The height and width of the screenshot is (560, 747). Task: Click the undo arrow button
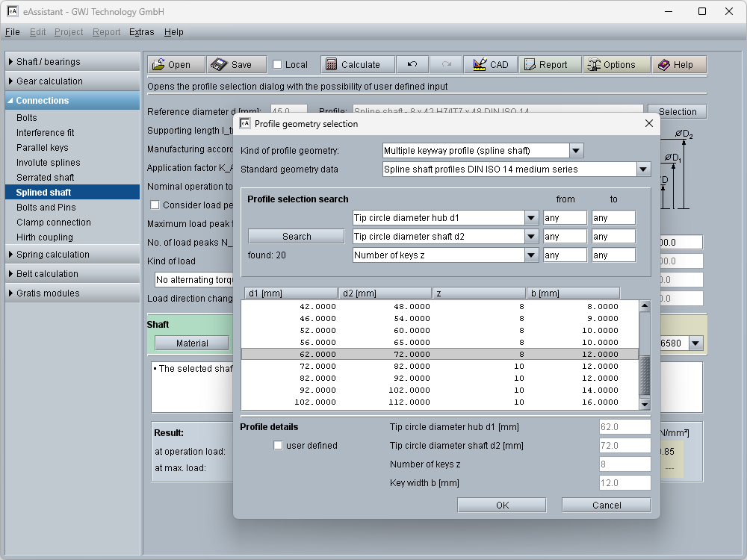[412, 65]
